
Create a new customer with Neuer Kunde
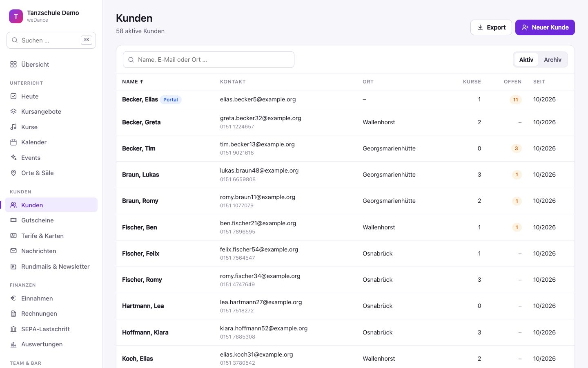click(545, 27)
